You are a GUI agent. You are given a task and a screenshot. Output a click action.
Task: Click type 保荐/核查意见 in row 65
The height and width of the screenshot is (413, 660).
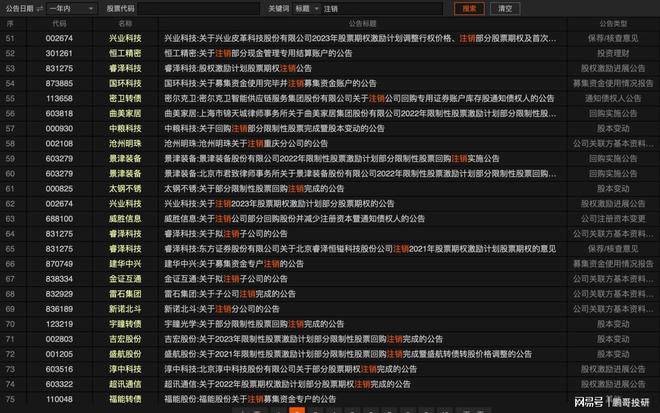point(613,249)
